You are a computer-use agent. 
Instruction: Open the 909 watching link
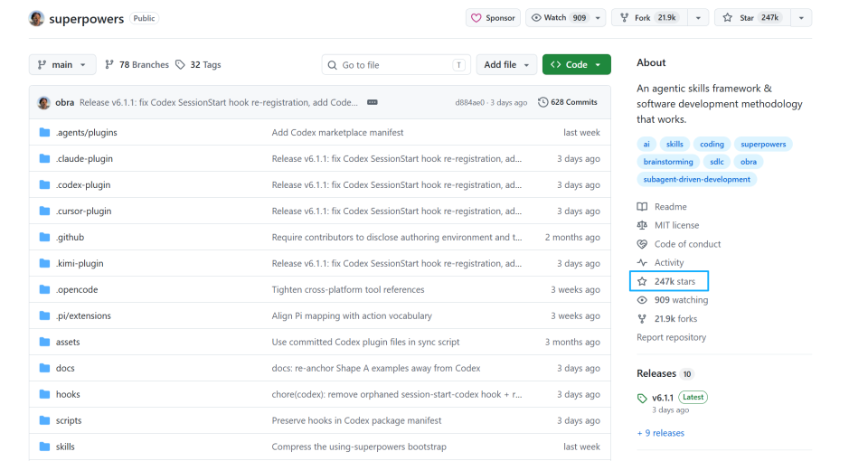click(673, 300)
